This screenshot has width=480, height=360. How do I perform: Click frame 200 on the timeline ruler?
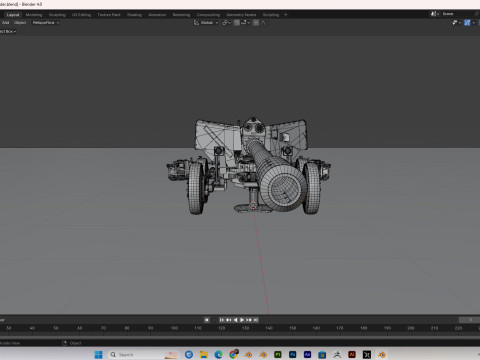[x=411, y=328]
